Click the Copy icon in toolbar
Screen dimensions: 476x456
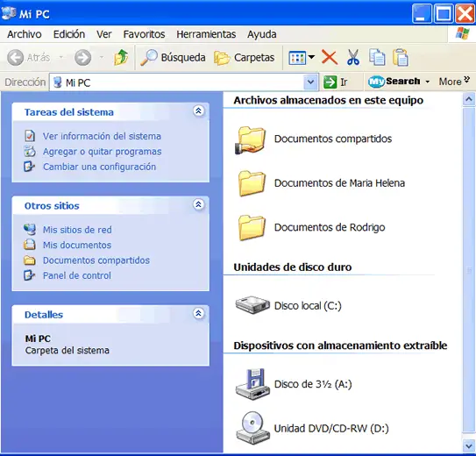pyautogui.click(x=377, y=57)
